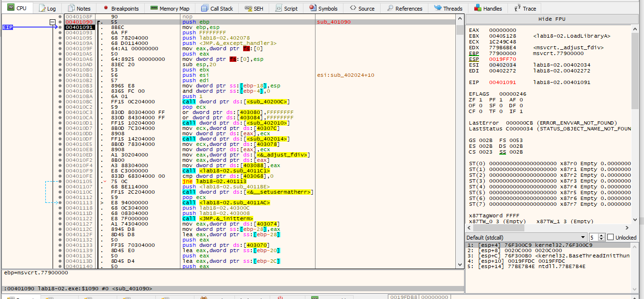Decrease the argument count stepper

click(x=602, y=239)
